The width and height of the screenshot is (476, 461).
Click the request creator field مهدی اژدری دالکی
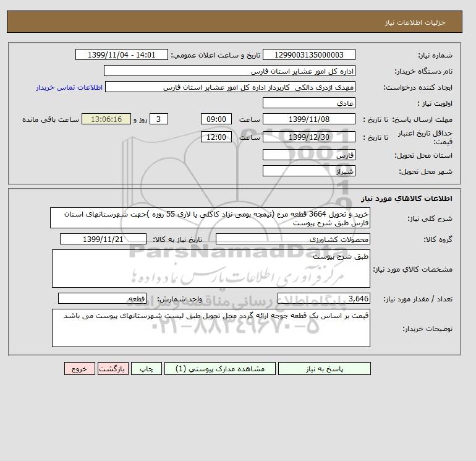pos(230,87)
